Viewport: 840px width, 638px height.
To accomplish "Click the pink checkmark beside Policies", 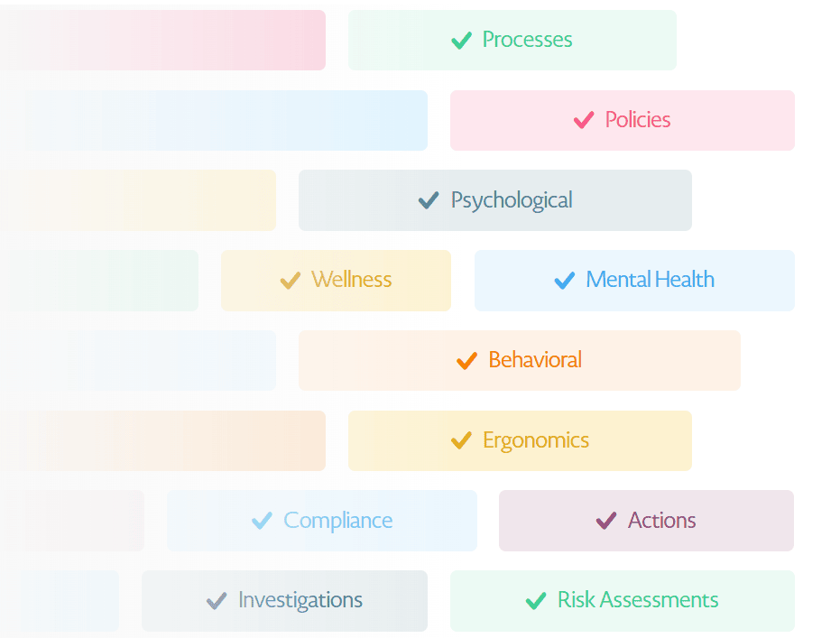I will (x=584, y=120).
